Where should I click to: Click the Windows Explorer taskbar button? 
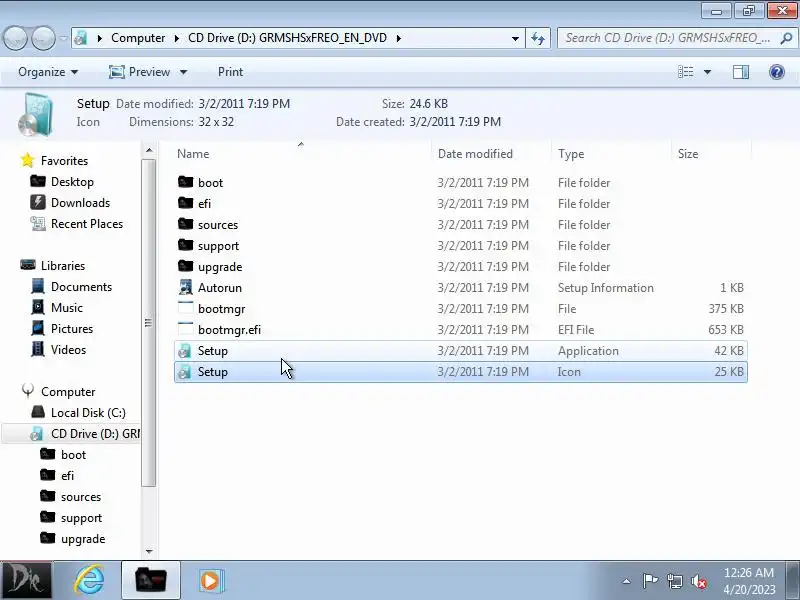pyautogui.click(x=151, y=580)
